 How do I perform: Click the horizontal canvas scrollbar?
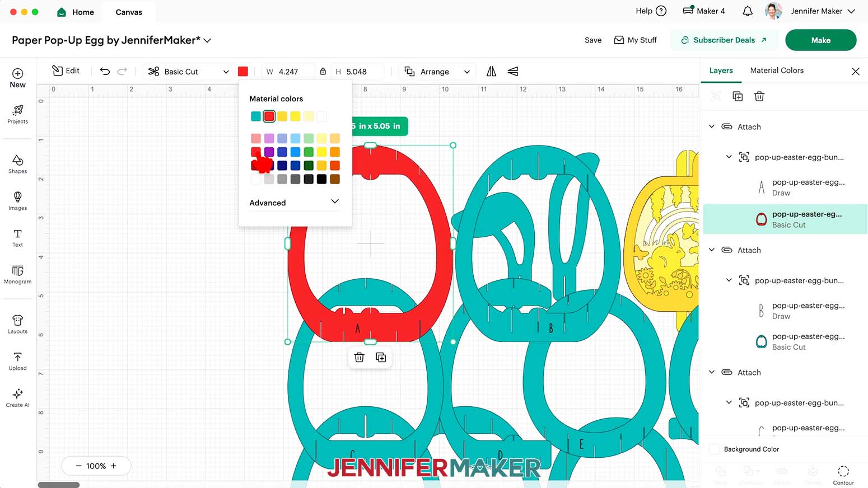59,485
